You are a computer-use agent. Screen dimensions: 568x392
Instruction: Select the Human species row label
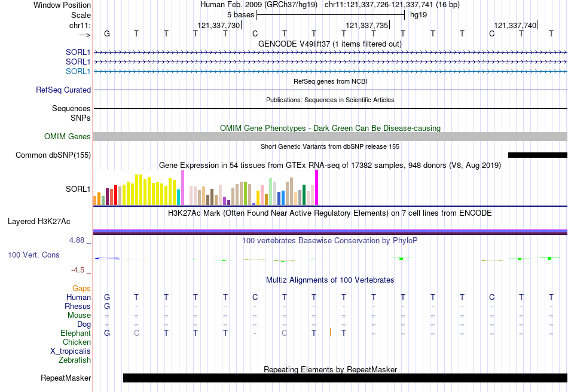[78, 297]
